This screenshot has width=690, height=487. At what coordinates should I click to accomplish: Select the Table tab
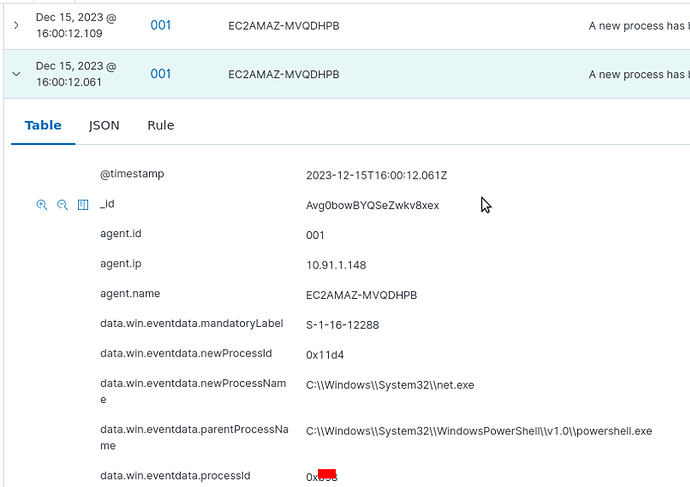pos(43,125)
